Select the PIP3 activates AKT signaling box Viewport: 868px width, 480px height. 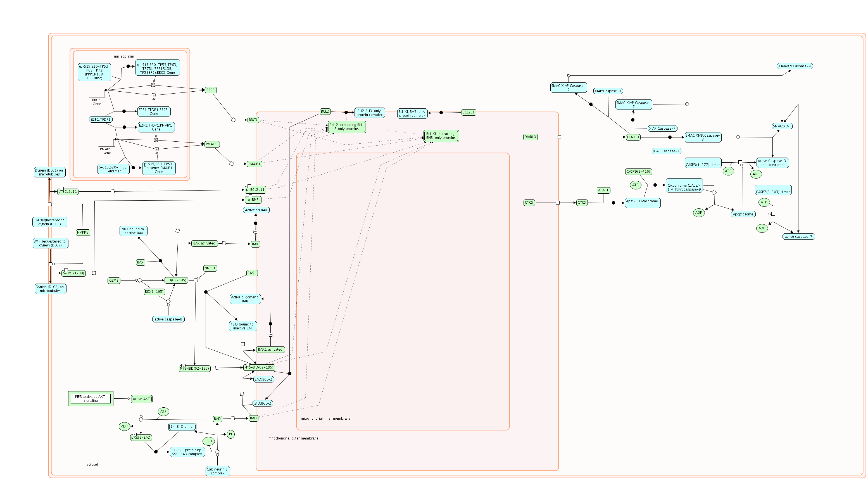[x=91, y=398]
